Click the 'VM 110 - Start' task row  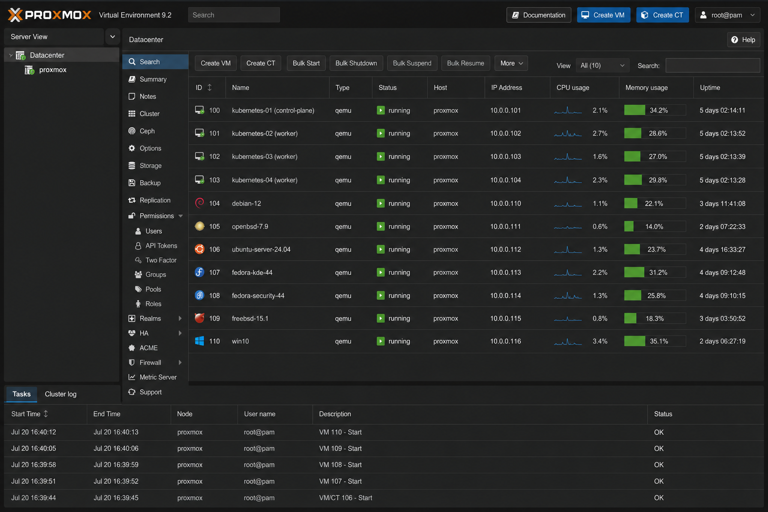pyautogui.click(x=384, y=432)
